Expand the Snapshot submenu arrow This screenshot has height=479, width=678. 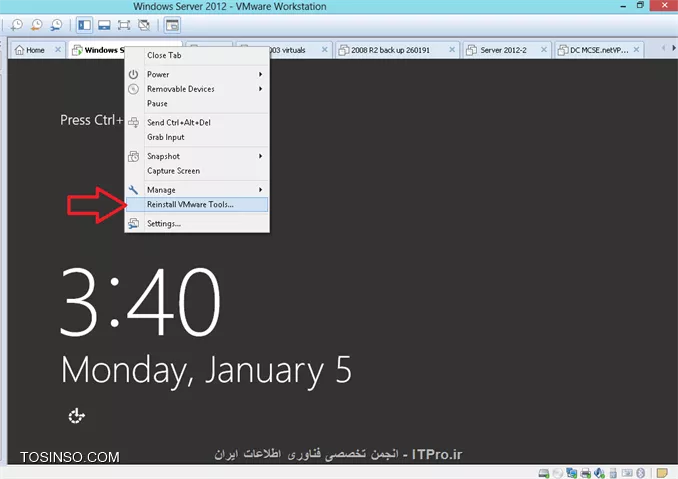(x=260, y=156)
